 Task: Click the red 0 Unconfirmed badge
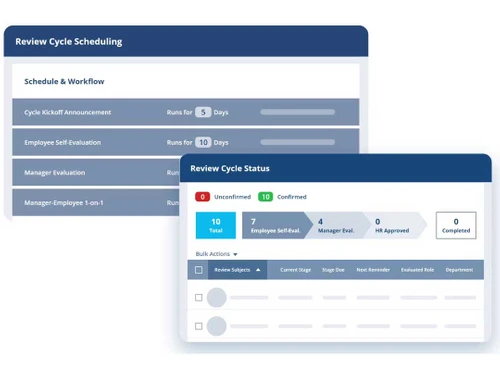tap(202, 197)
